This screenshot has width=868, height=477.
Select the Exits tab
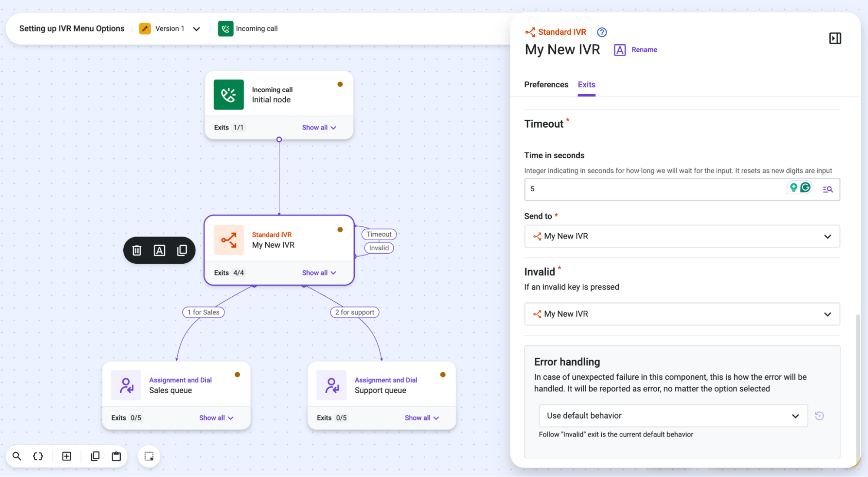586,85
